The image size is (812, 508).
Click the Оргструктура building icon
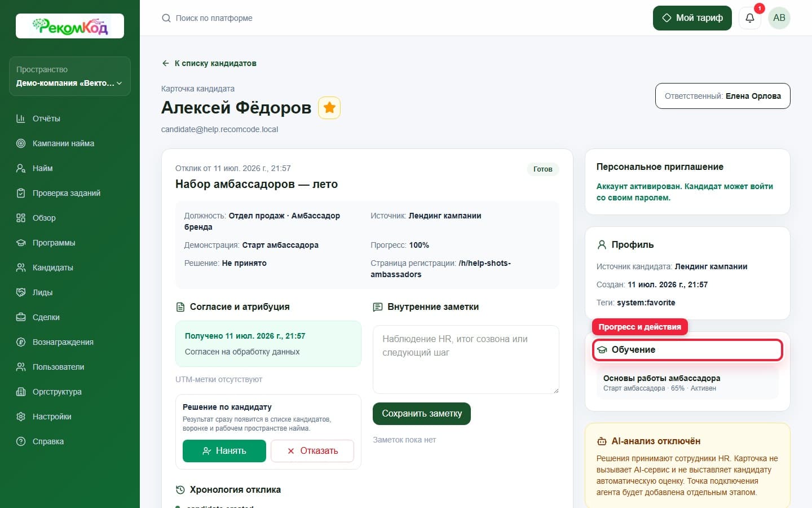(x=21, y=392)
